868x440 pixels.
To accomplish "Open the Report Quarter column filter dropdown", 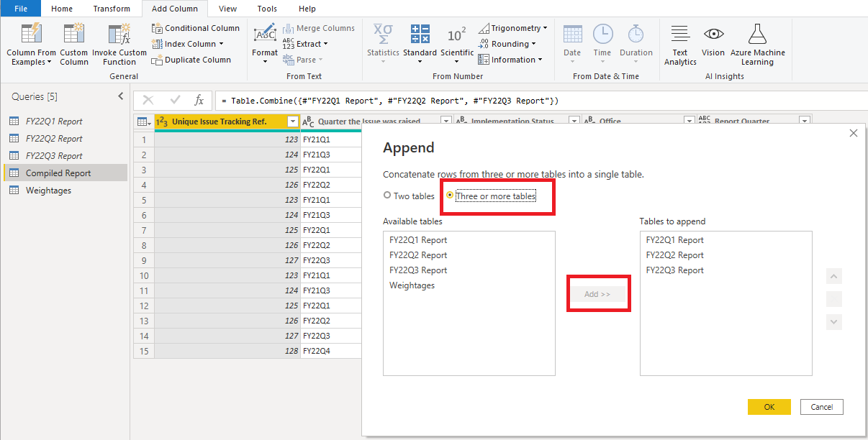I will pyautogui.click(x=804, y=122).
